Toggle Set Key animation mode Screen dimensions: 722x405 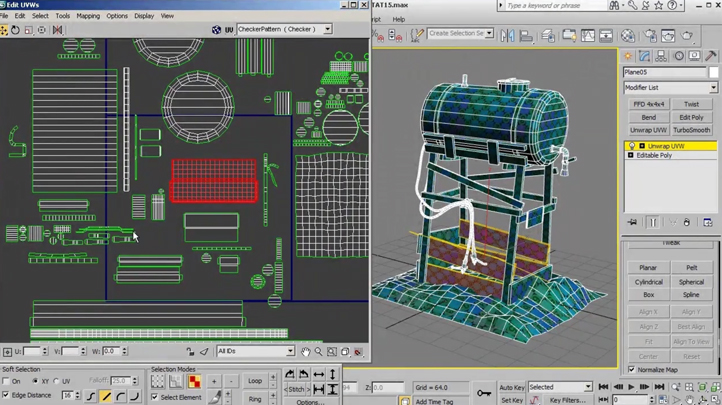click(x=512, y=400)
